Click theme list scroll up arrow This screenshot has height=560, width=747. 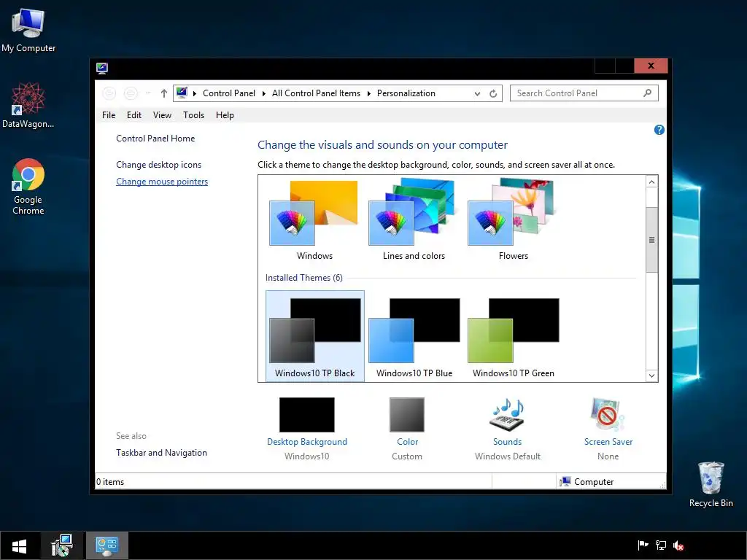coord(651,182)
